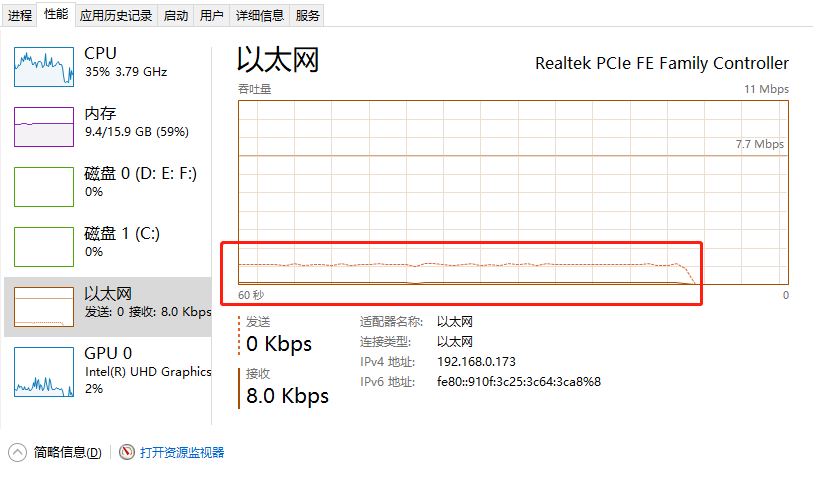
Task: Open the 磁盘 0 disk graph thumbnail
Action: tap(44, 186)
